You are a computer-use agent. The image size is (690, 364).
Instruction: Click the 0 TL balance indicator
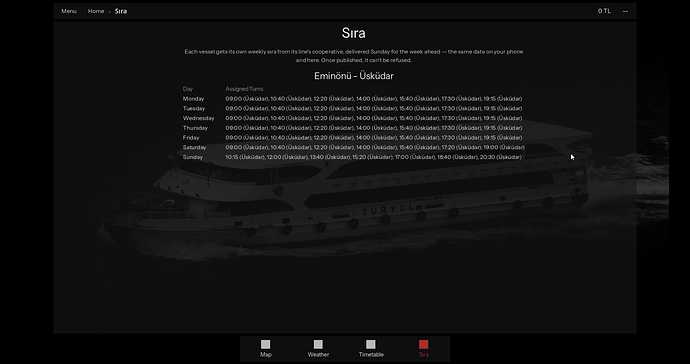pos(604,11)
